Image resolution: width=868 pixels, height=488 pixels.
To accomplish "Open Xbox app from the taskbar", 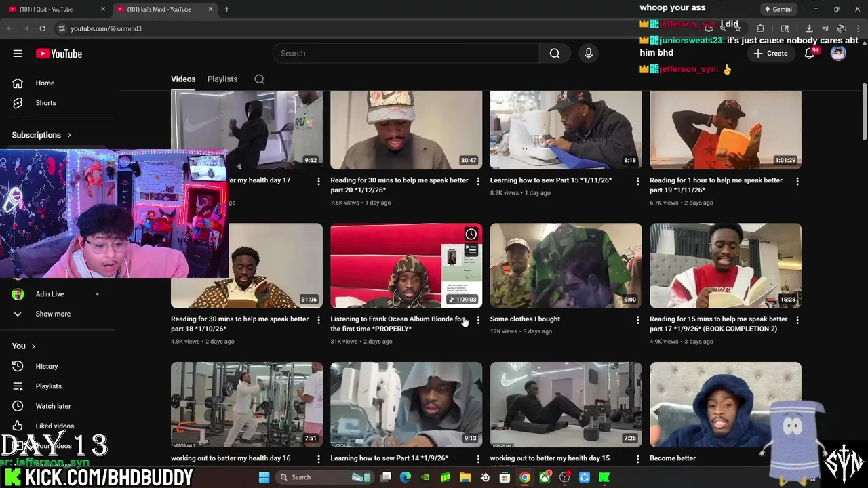I will (x=545, y=477).
